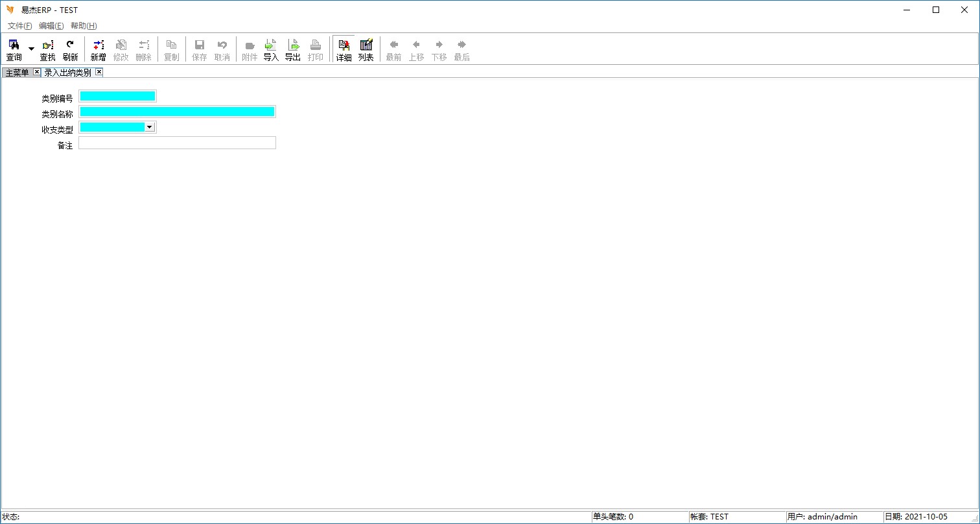Open the 编辑(E) menu
This screenshot has height=524, width=980.
point(51,26)
